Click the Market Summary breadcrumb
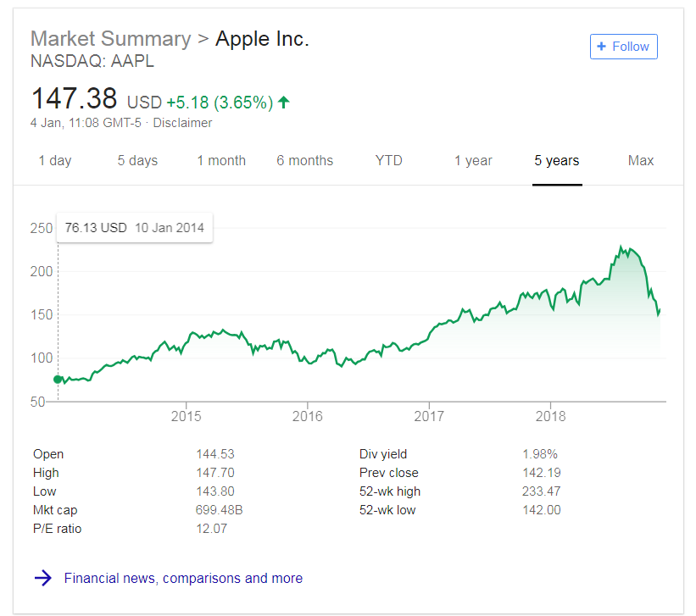 110,39
